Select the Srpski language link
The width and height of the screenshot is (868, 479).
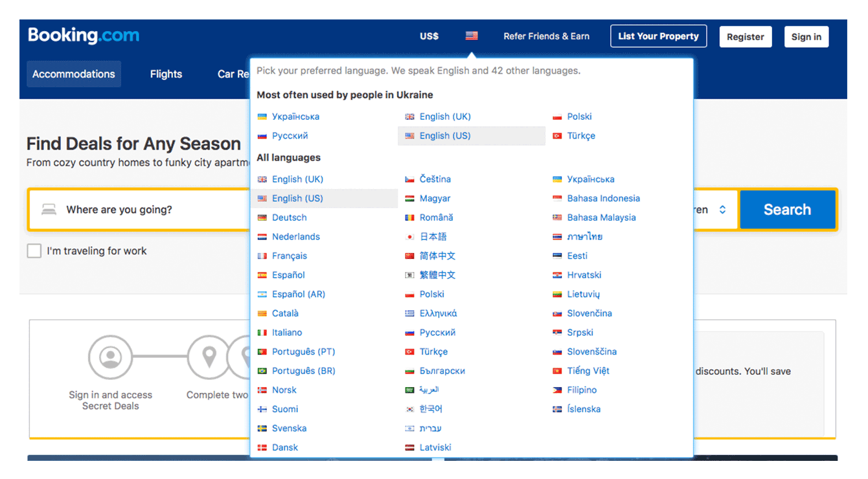click(580, 332)
